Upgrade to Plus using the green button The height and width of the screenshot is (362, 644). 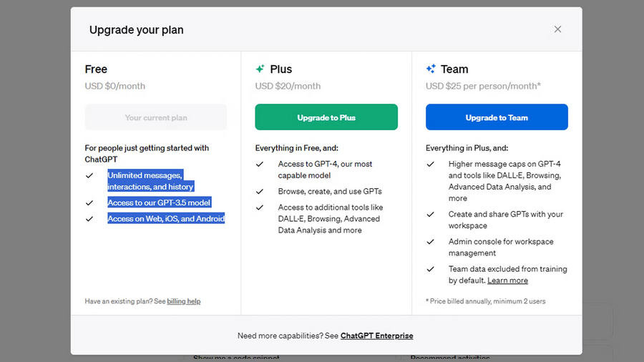pos(326,117)
